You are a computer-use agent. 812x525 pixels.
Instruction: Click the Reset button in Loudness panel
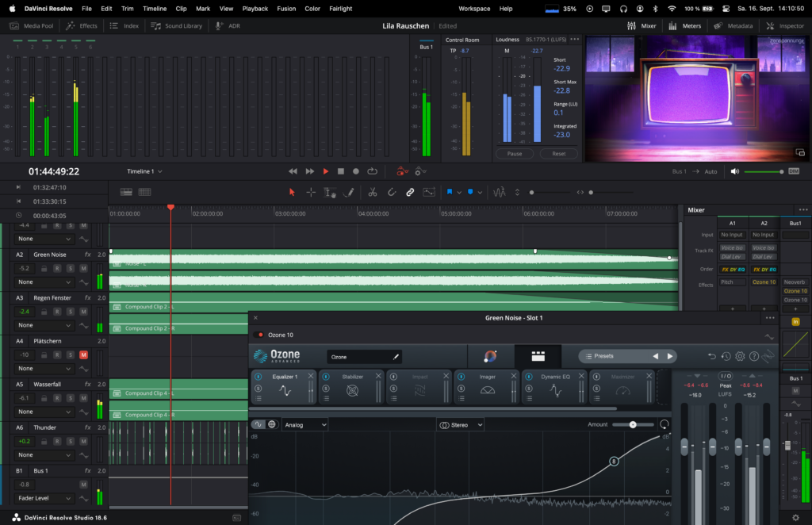(x=559, y=154)
